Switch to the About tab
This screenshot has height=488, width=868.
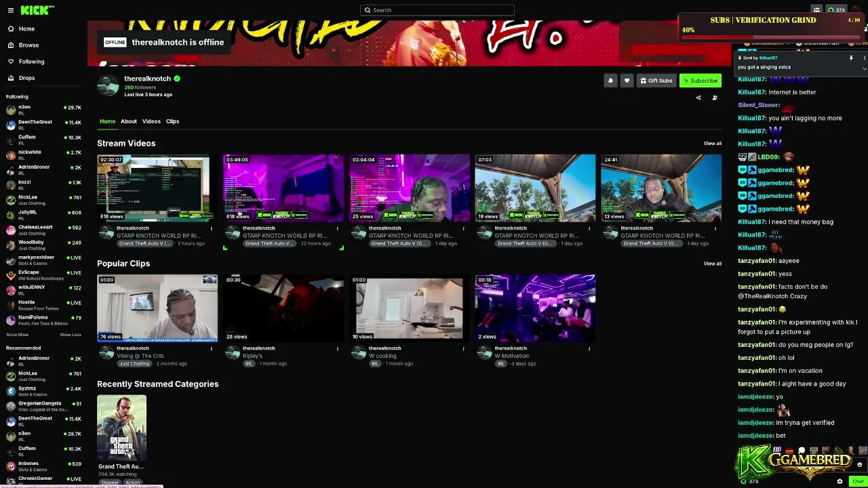click(x=129, y=121)
